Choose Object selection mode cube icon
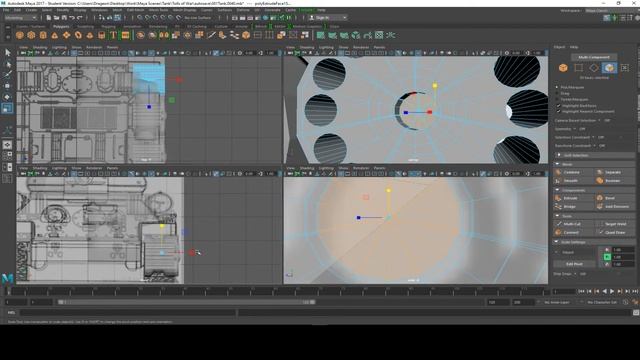Screen dimensions: 640x360 point(563,68)
